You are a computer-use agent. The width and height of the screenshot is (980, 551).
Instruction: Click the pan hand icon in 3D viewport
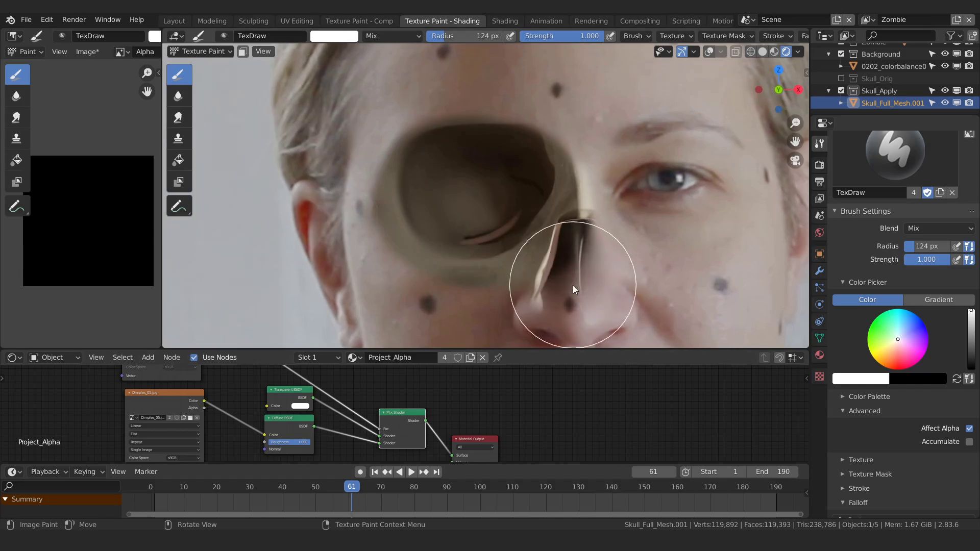tap(795, 141)
